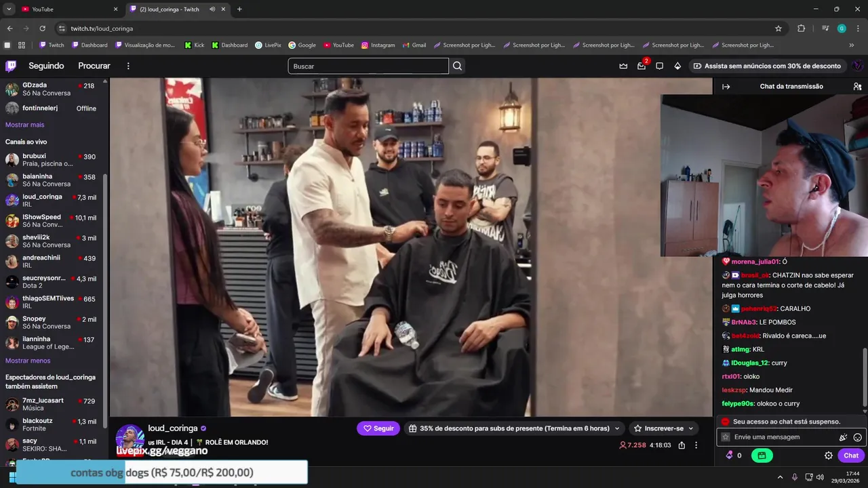Click the Get Bits diamond icon
The image size is (868, 488).
coord(677,66)
